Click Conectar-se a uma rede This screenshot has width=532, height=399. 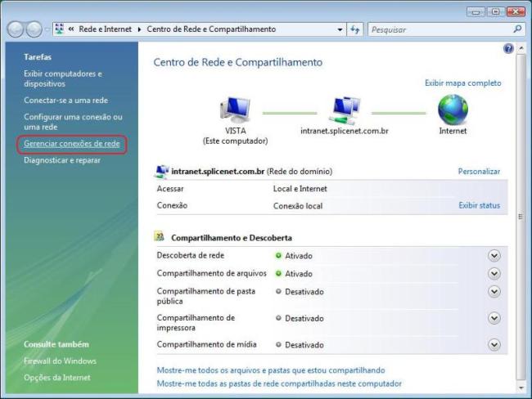(x=65, y=101)
